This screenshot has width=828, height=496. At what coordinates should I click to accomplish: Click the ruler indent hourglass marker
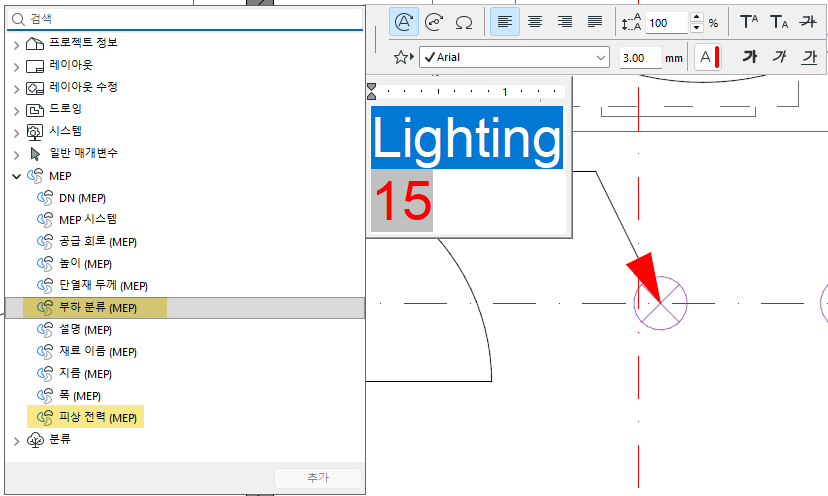(x=372, y=91)
